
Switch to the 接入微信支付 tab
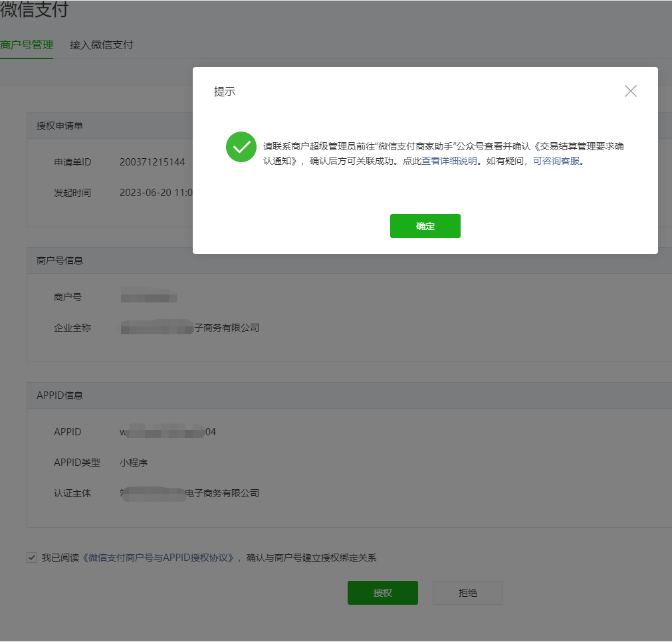[x=101, y=45]
